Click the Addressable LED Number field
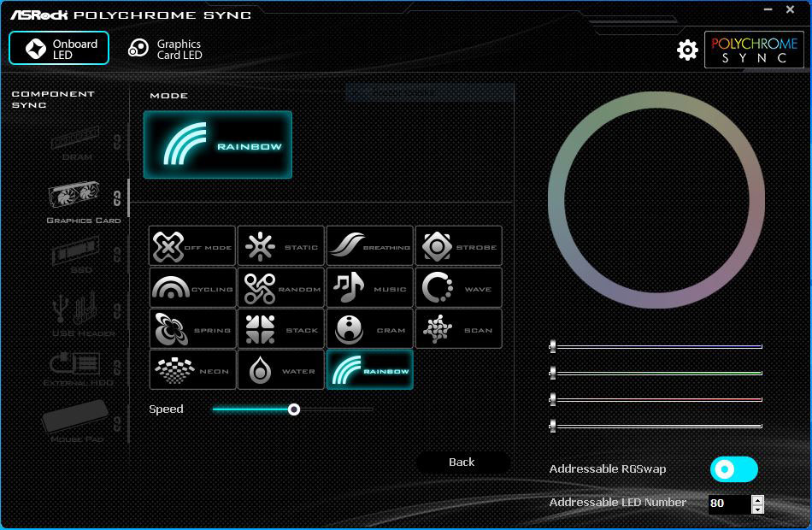The height and width of the screenshot is (530, 812). click(x=728, y=503)
